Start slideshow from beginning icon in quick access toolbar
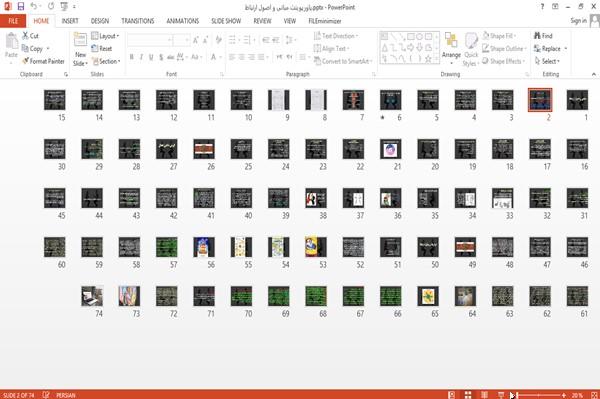 coord(64,7)
